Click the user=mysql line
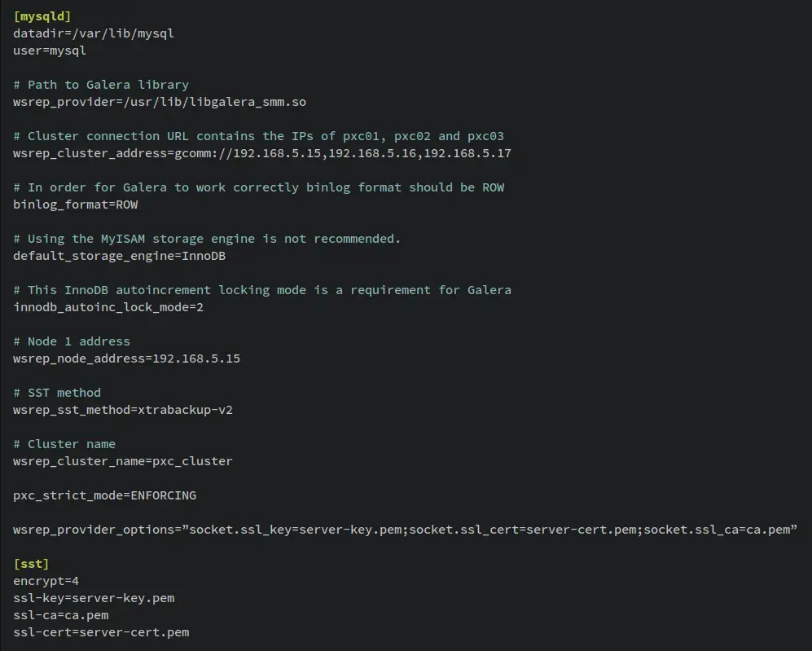Screen dimensions: 812x651 (50, 51)
